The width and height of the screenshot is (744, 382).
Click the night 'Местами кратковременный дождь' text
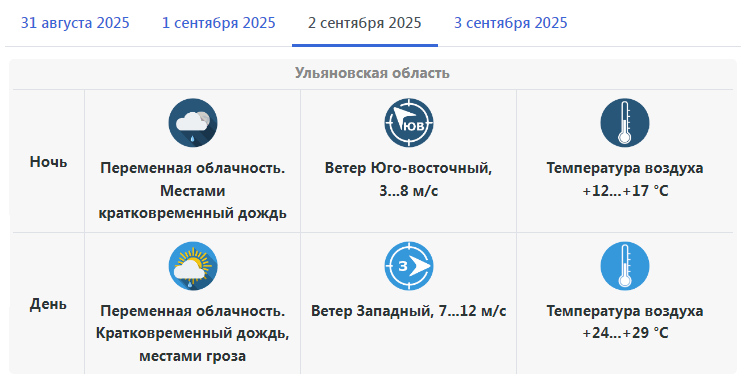193,202
